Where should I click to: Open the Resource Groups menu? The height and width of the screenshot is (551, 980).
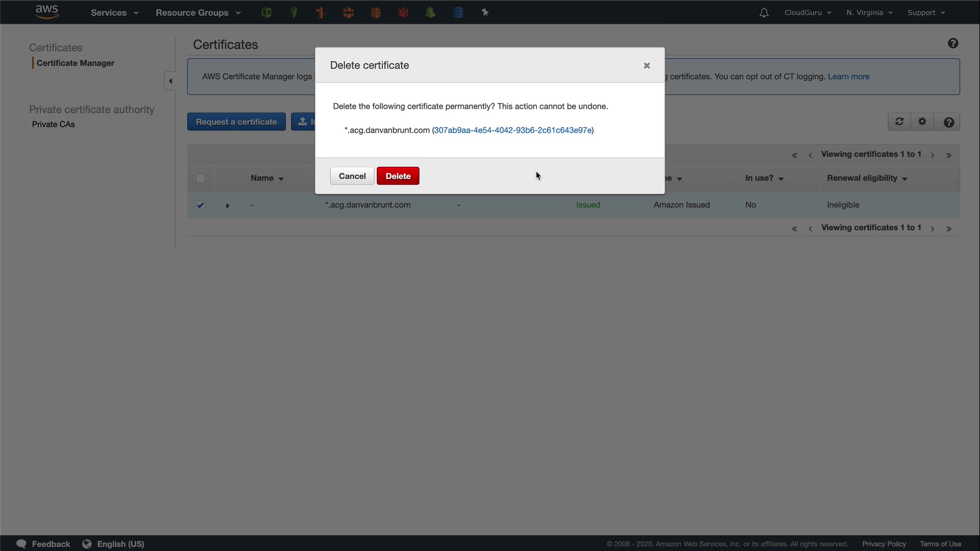pyautogui.click(x=198, y=13)
